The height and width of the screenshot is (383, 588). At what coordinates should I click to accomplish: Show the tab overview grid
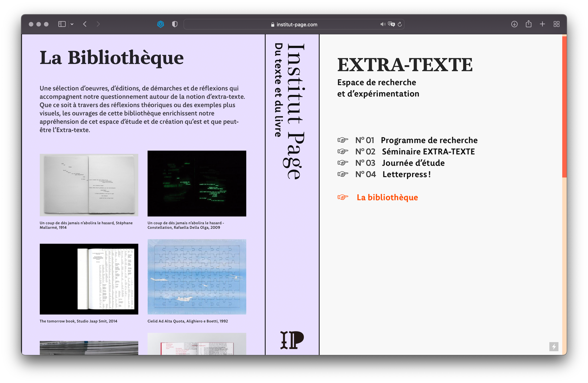coord(556,24)
